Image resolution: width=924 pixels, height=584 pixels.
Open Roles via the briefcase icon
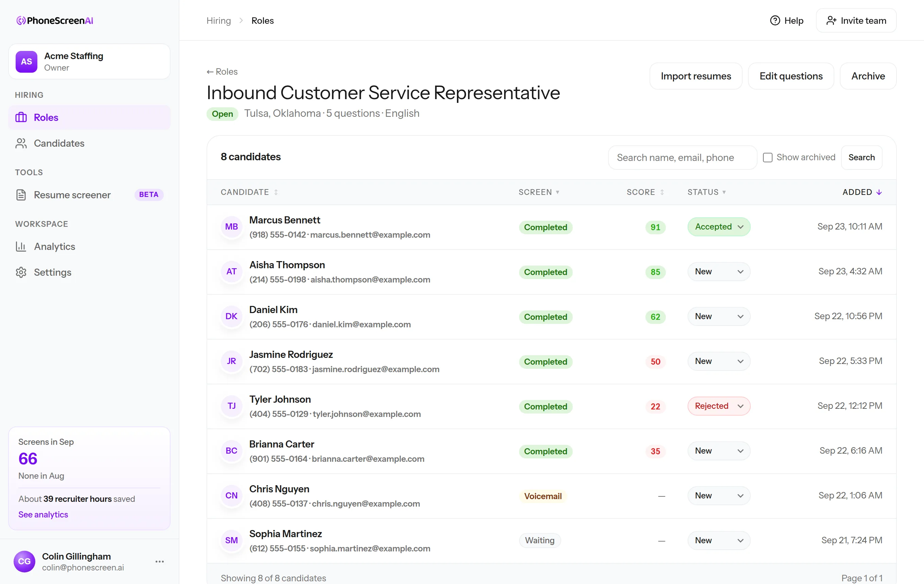(21, 117)
